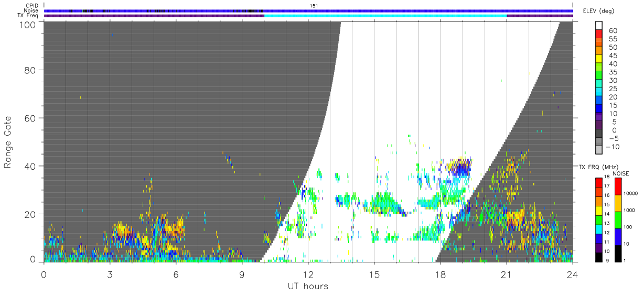Pick the yellow NOISE swatch between 1000 and 10000

click(618, 203)
